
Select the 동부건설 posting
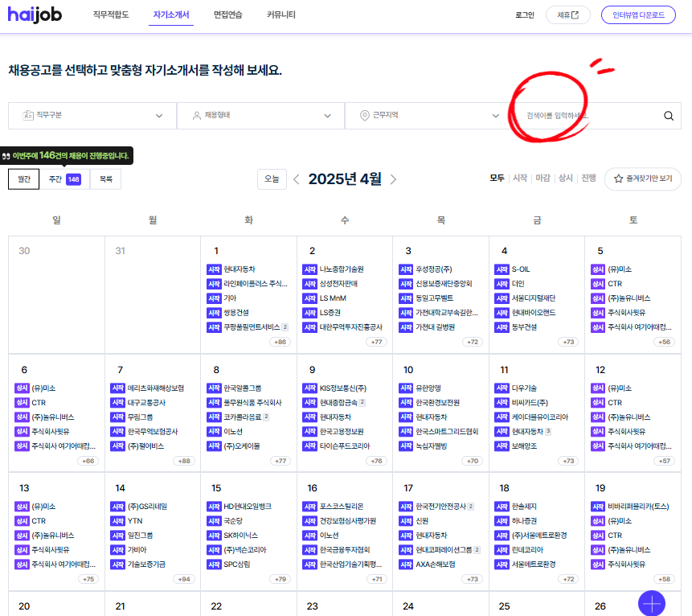(524, 327)
